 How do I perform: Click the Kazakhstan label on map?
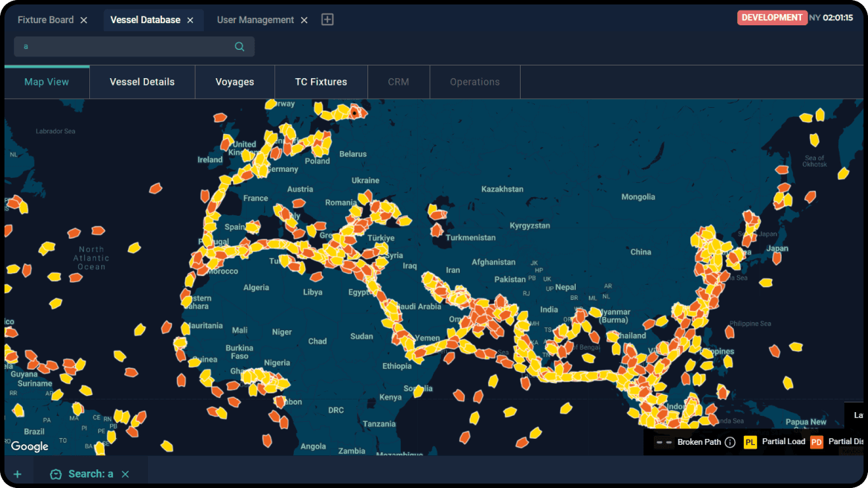click(x=502, y=190)
